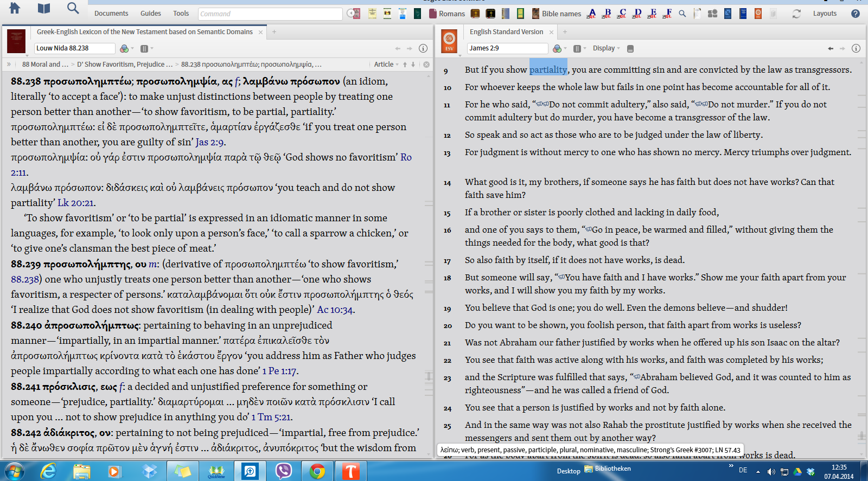This screenshot has width=868, height=481.
Task: Follow the Jas 2:9 link
Action: [x=209, y=142]
